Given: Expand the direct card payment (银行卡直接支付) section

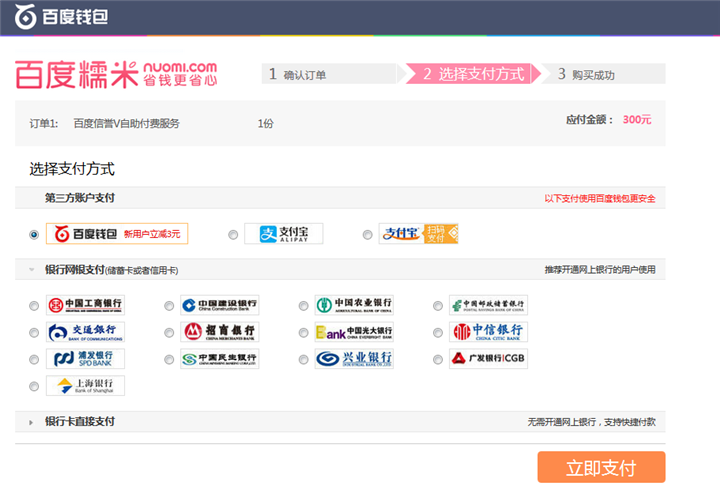Looking at the screenshot, I should tap(32, 422).
